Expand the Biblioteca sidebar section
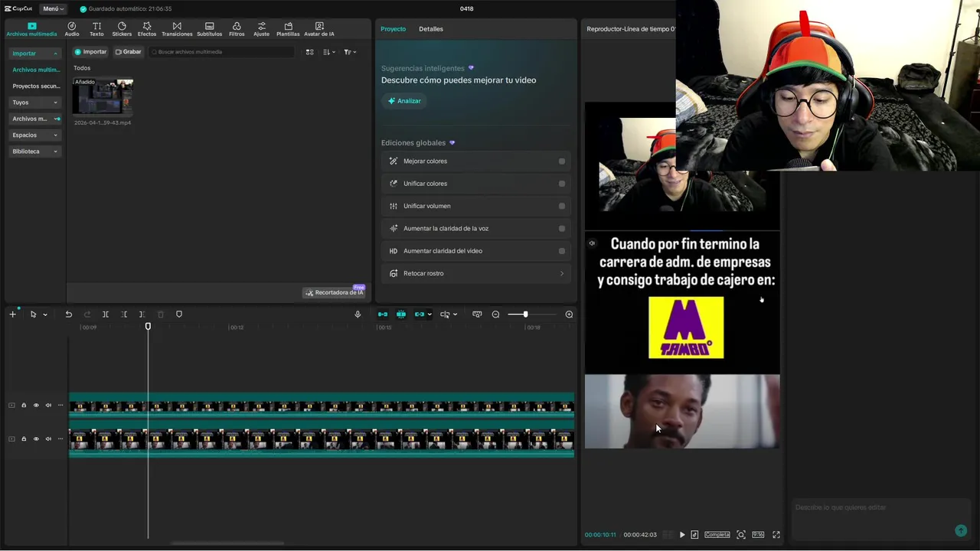The width and height of the screenshot is (980, 551). point(34,152)
